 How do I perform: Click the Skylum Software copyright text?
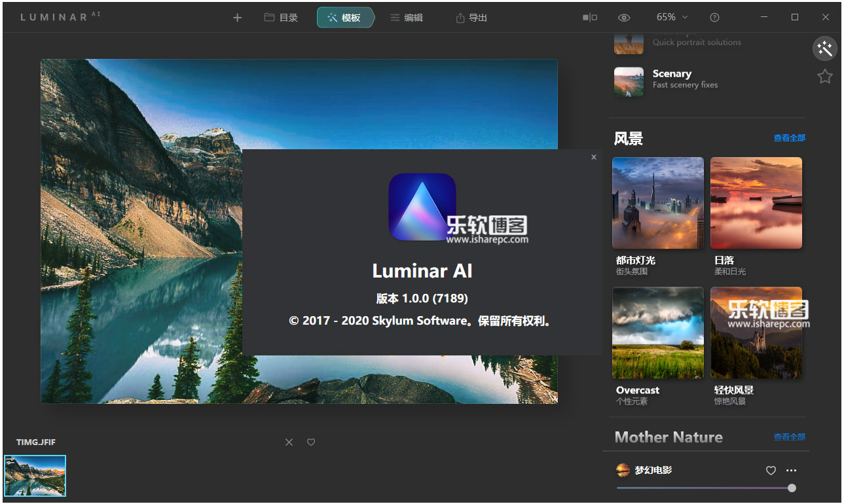[422, 321]
